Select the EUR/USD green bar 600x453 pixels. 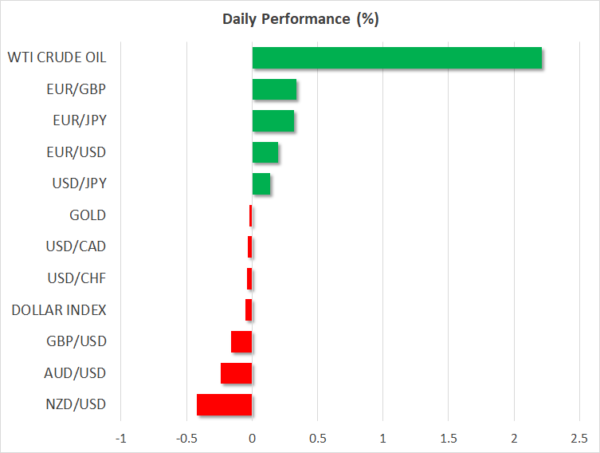[x=265, y=152]
